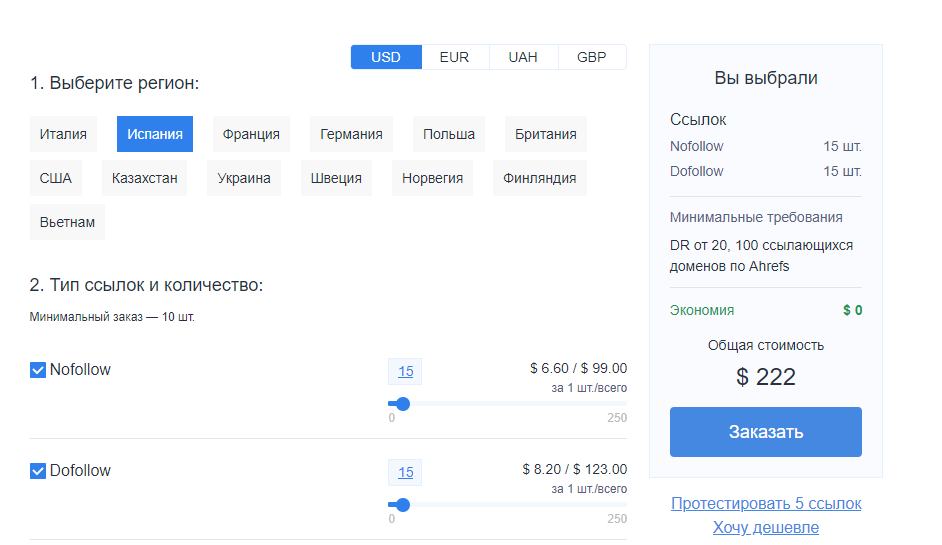The image size is (942, 545).
Task: Pick Польша region button
Action: [449, 134]
